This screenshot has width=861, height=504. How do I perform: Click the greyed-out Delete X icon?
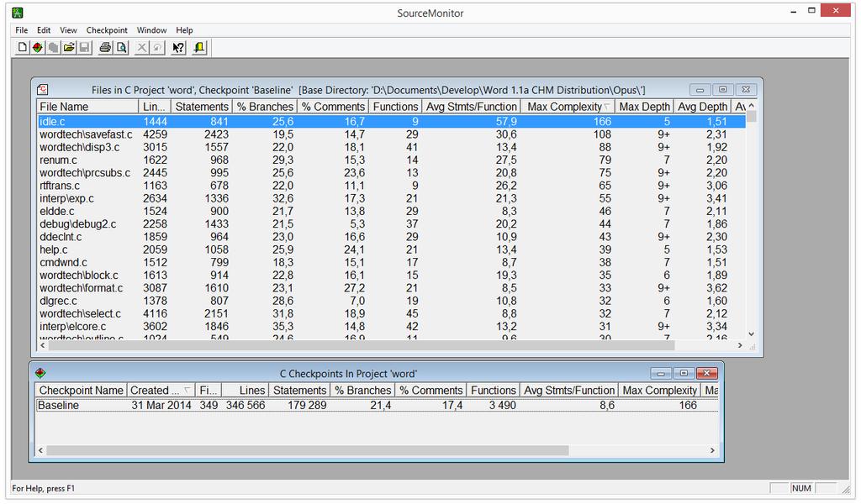point(141,48)
